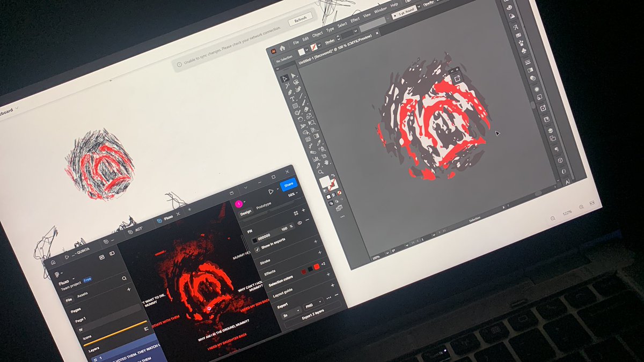Viewport: 644px width, 362px height.
Task: Open the 56% zoom dropdown in Figma
Action: point(293,195)
